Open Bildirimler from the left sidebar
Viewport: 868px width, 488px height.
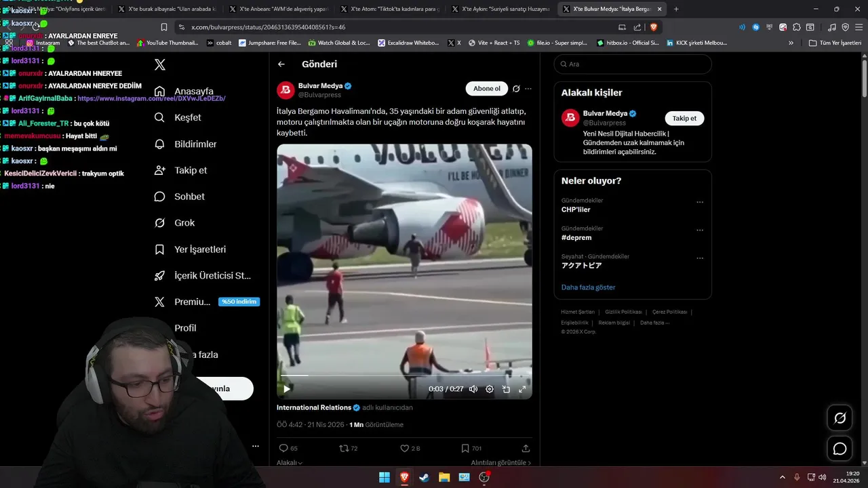(185, 144)
